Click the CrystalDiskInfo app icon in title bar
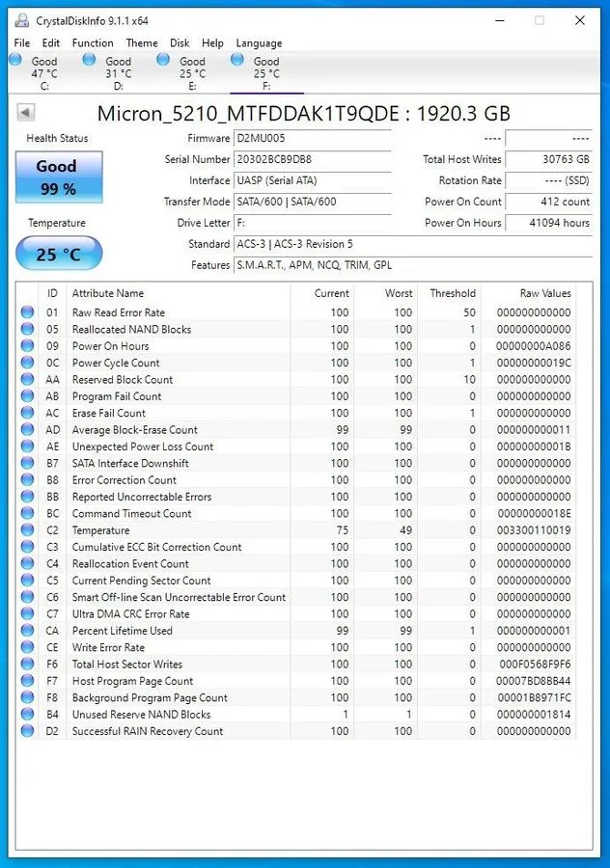This screenshot has height=868, width=610. 21,20
